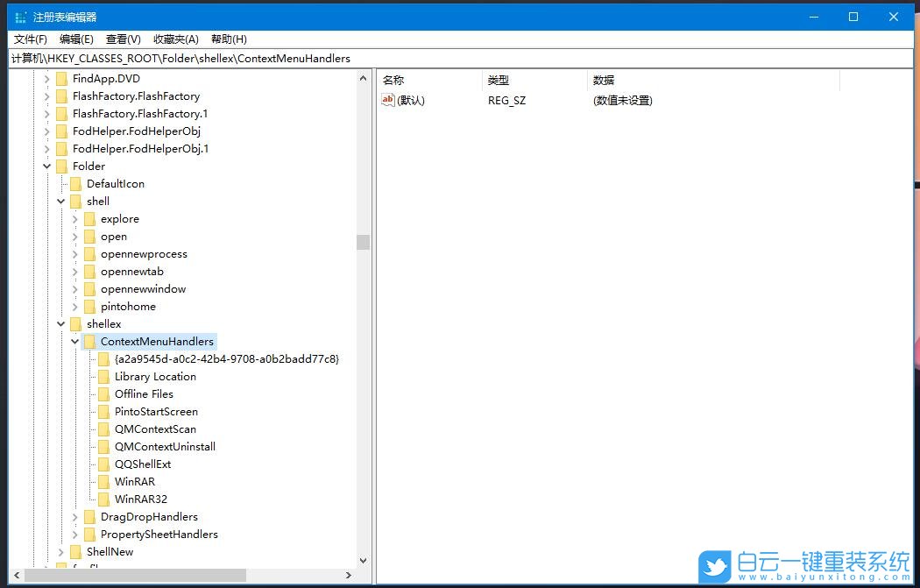Click the ab icon next to (默认)
This screenshot has height=588, width=920.
388,101
